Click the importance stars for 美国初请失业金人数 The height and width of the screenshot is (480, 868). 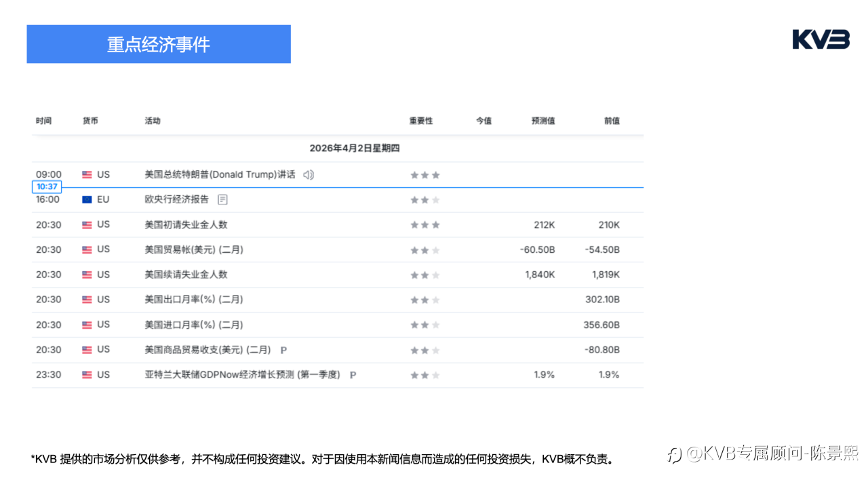(425, 225)
